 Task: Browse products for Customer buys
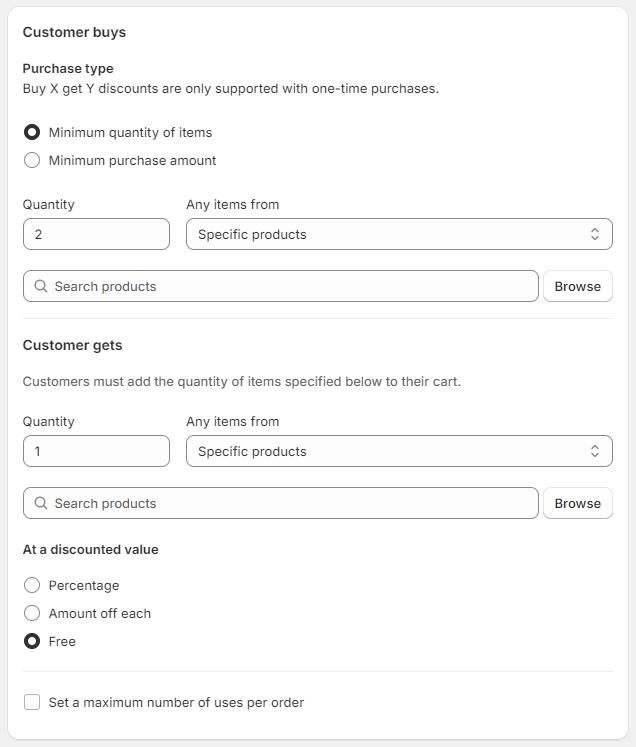pyautogui.click(x=577, y=286)
